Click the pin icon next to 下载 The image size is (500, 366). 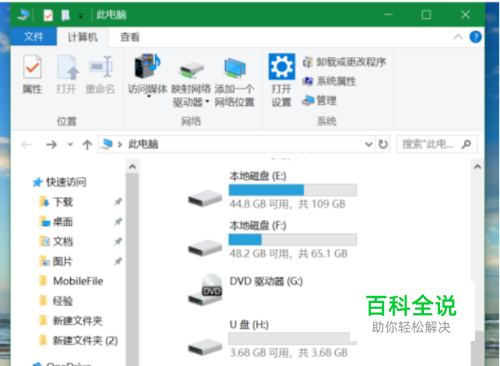pos(118,202)
